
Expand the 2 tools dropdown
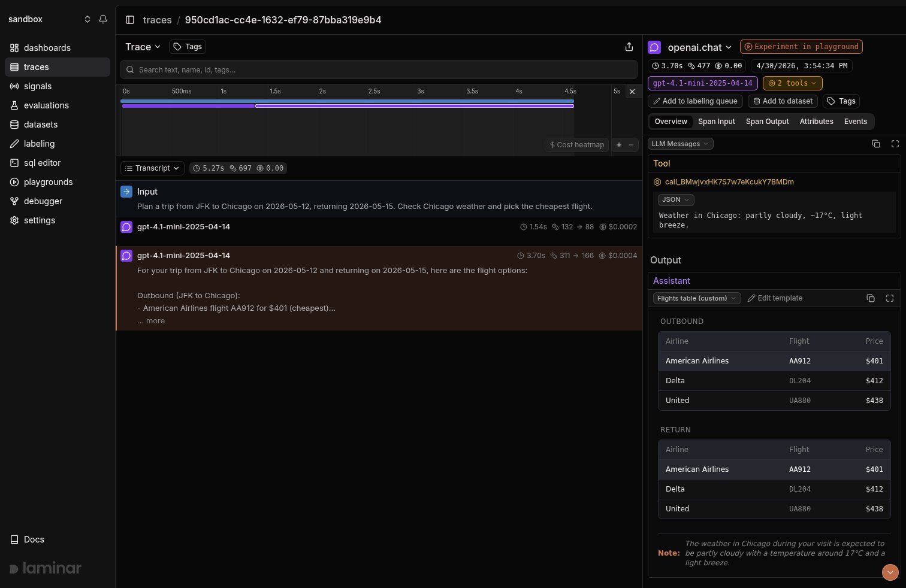792,83
